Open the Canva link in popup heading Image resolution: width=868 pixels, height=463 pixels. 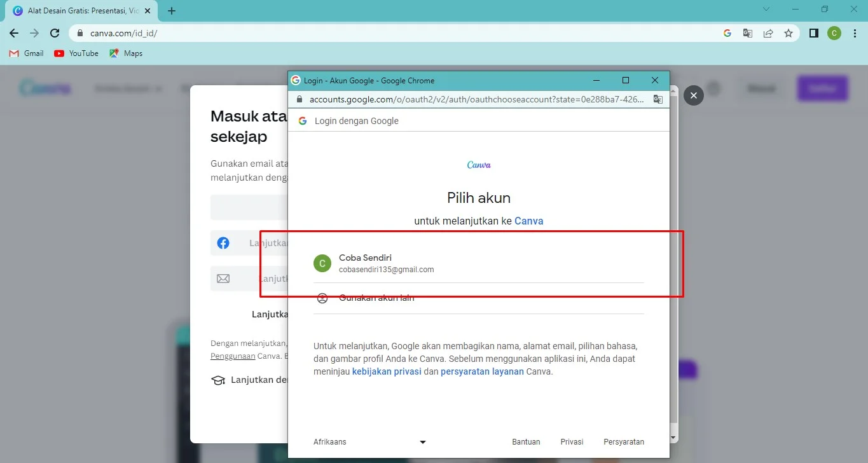[529, 221]
